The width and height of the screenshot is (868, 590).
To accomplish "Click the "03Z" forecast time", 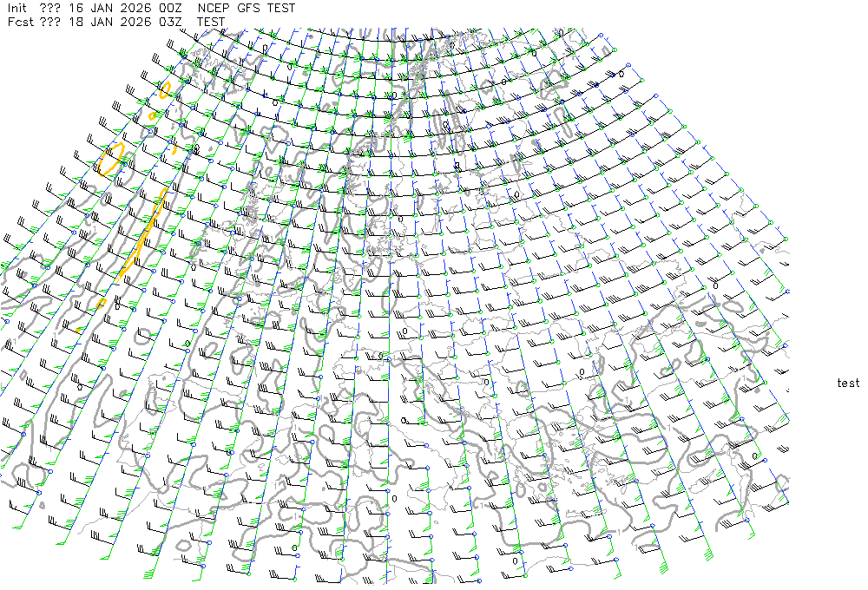I will [170, 22].
